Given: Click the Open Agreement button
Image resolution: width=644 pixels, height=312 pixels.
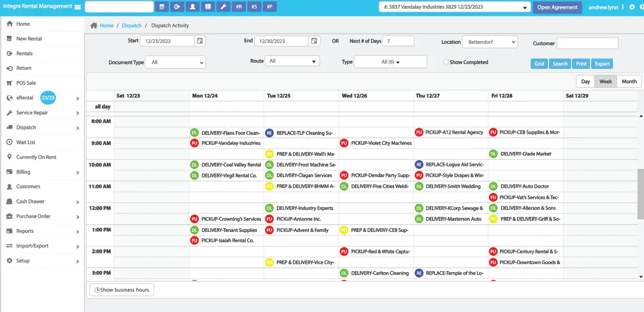Looking at the screenshot, I should click(x=557, y=7).
